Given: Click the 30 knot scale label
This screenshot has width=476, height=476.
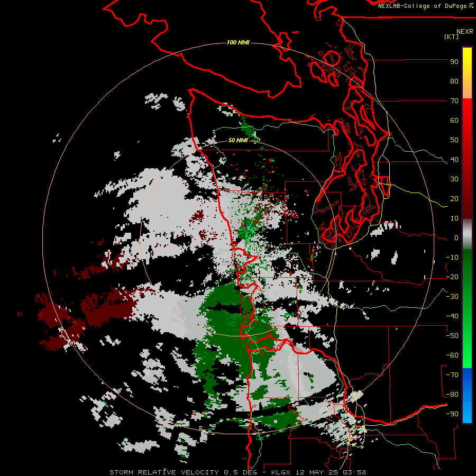Looking at the screenshot, I should (454, 179).
